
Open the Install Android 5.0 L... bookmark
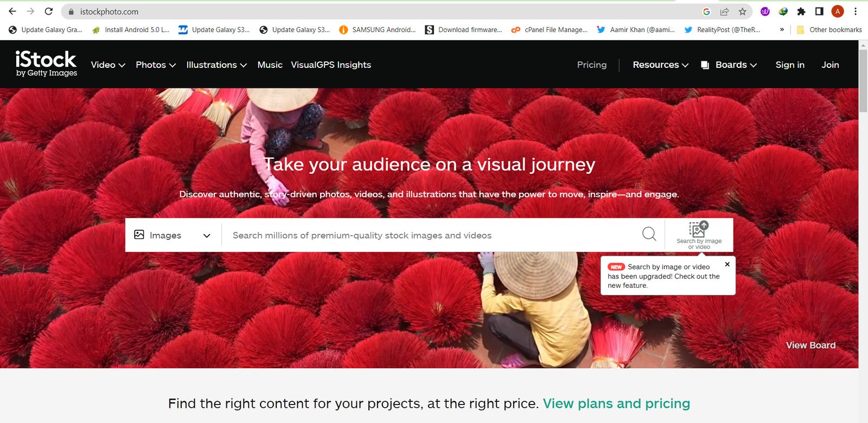pyautogui.click(x=131, y=30)
